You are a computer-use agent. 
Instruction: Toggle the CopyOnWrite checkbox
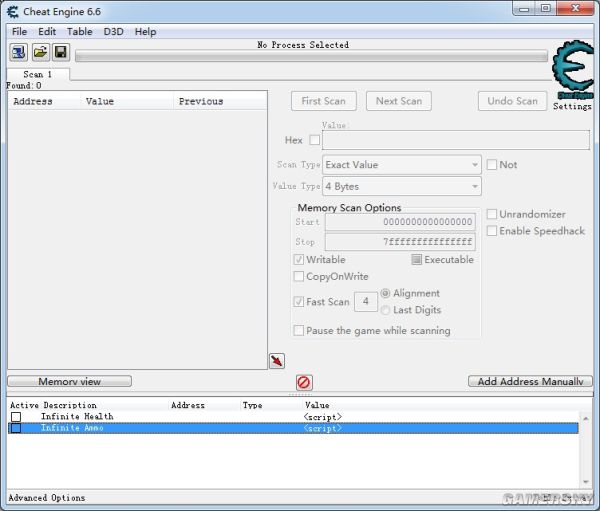click(298, 276)
